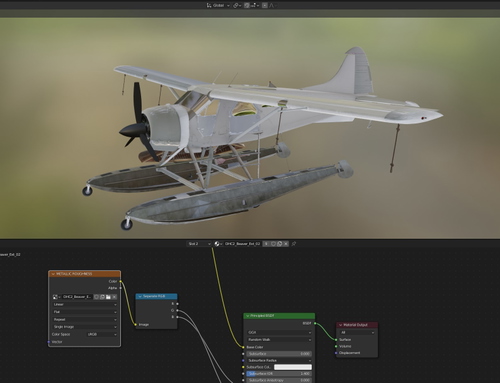Open the snapping options dropdown
This screenshot has height=383, width=500.
[x=255, y=5]
